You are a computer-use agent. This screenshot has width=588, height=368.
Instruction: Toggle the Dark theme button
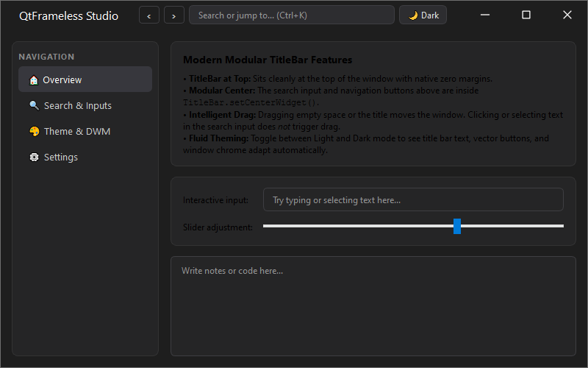pos(423,15)
